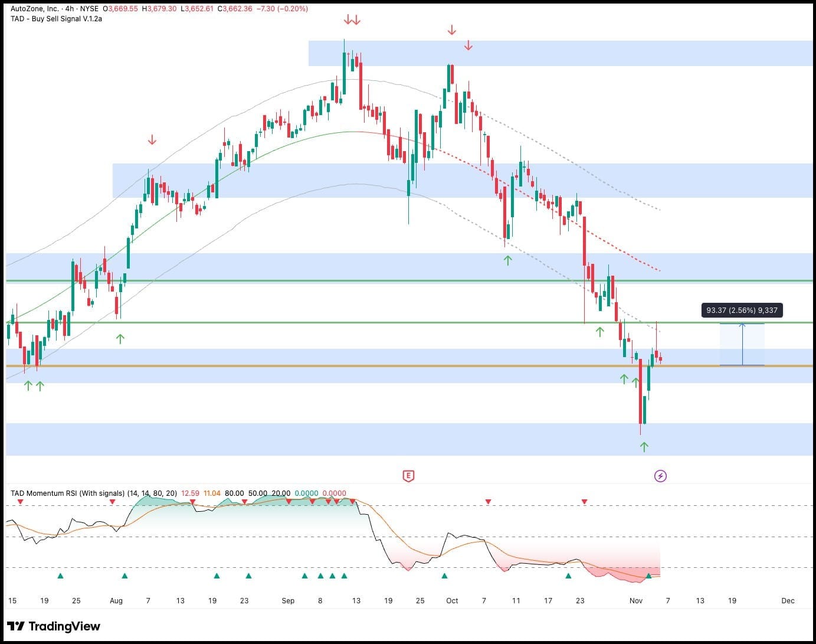Viewport: 816px width, 644px height.
Task: Click the green up-arrow signal near early August
Action: click(120, 338)
